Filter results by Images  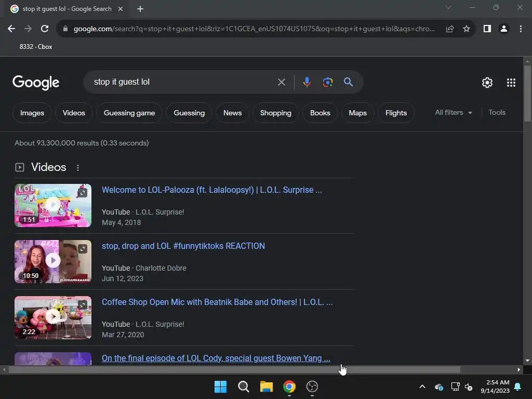click(32, 113)
